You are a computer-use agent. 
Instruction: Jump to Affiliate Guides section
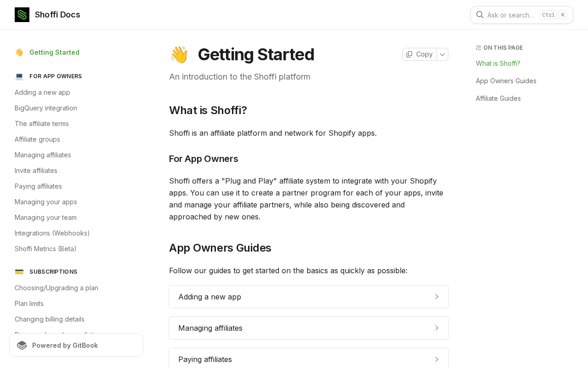pos(498,98)
